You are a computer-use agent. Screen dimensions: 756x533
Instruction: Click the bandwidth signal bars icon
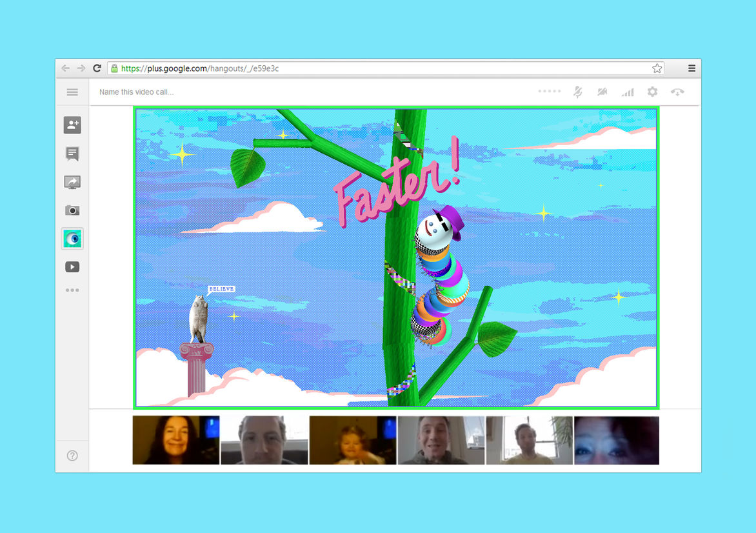[627, 92]
